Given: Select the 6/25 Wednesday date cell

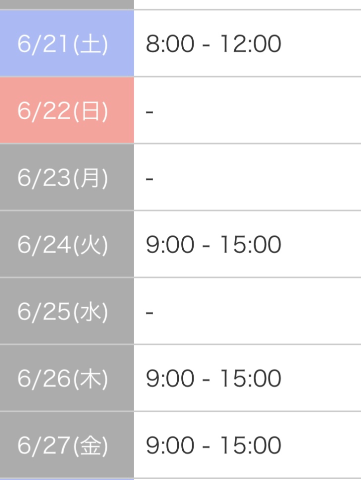Looking at the screenshot, I should click(x=67, y=311).
